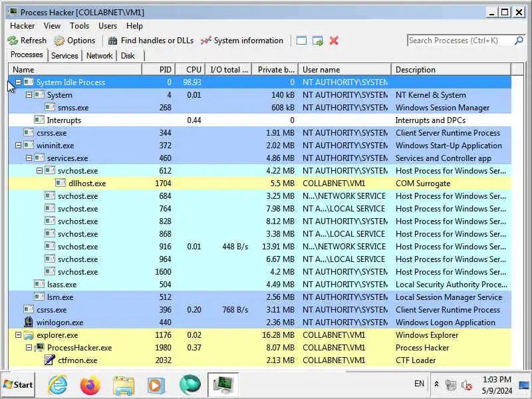Click the icon of svchost.exe PID 916
532x399 pixels.
click(50, 246)
